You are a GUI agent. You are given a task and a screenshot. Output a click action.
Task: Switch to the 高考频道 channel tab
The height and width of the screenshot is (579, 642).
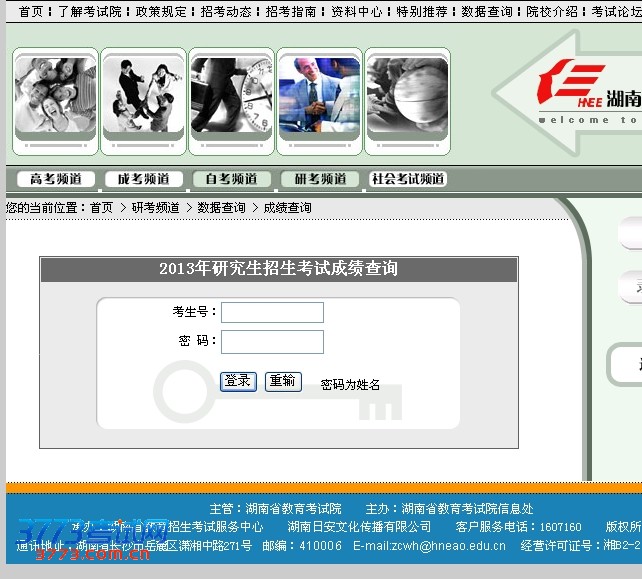[x=57, y=179]
